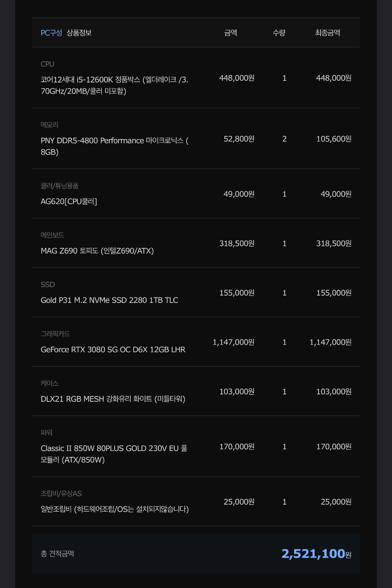The height and width of the screenshot is (588, 392).
Task: Click the 총 견적금액 label
Action: tap(57, 553)
